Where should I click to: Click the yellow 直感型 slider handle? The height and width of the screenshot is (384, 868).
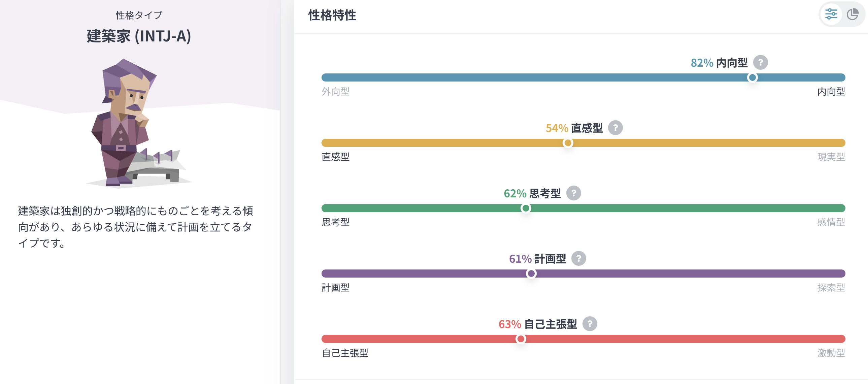point(568,143)
